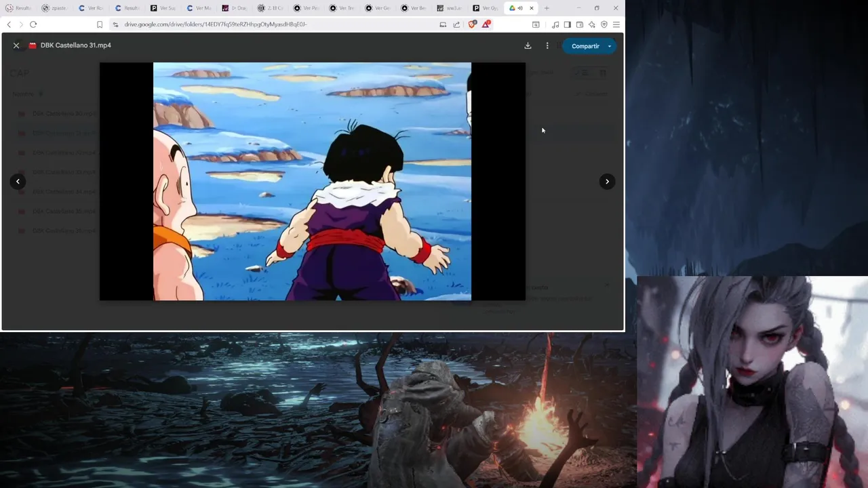Switch to the Ver Be tab
This screenshot has height=488, width=868.
click(414, 8)
